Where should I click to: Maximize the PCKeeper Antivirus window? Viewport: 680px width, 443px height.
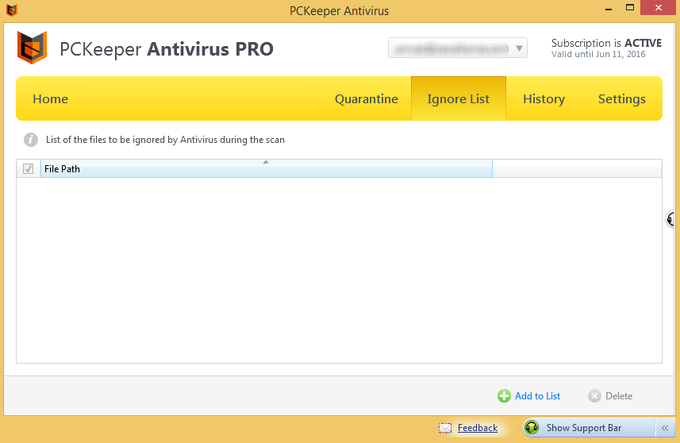[630, 7]
